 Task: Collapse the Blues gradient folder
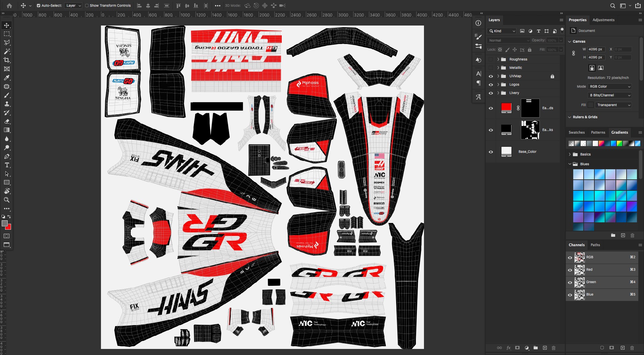pyautogui.click(x=570, y=164)
